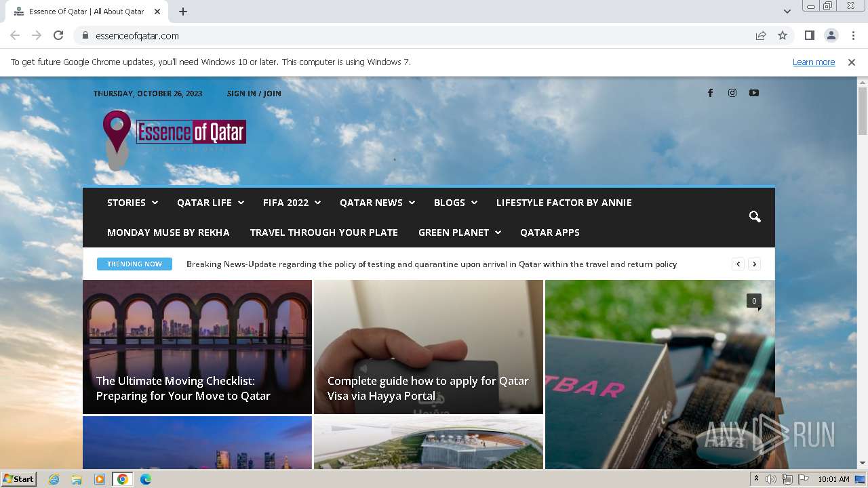Screen dimensions: 868x488
Task: Open the Chrome profile avatar
Action: [x=831, y=35]
